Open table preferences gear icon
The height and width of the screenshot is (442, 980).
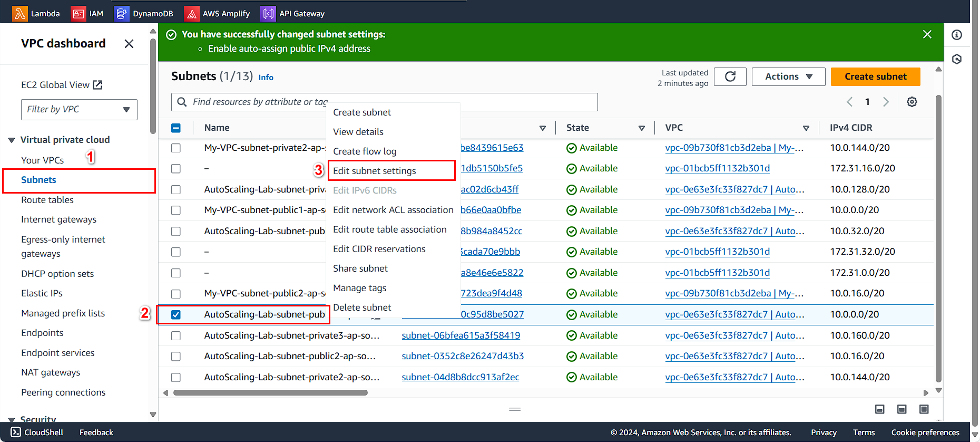912,102
